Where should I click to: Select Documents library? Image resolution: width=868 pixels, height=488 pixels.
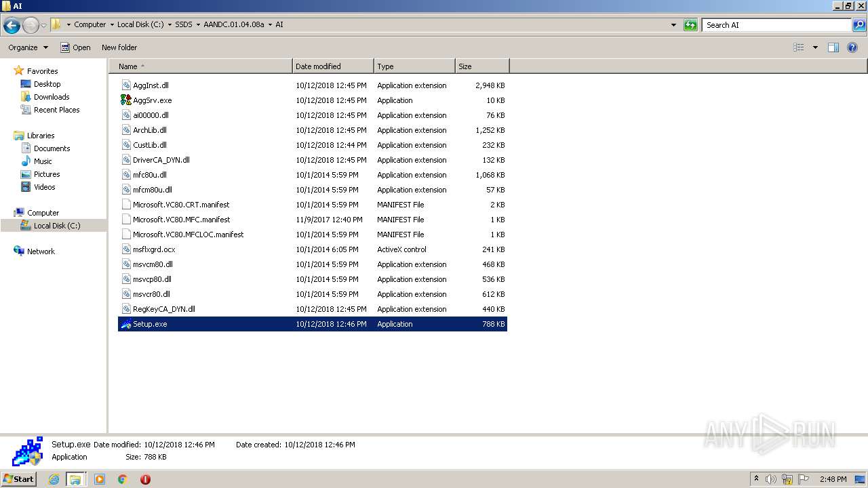click(x=45, y=148)
